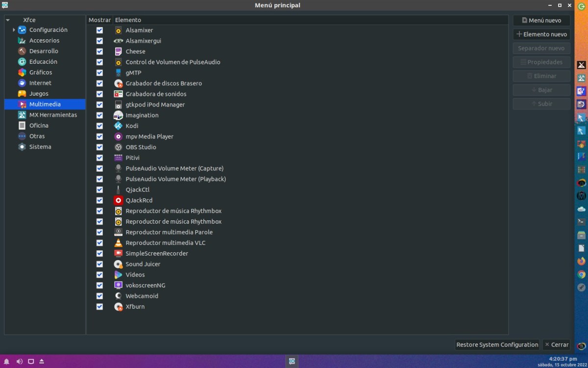Click the QJackRcd red icon
The height and width of the screenshot is (368, 588).
118,200
